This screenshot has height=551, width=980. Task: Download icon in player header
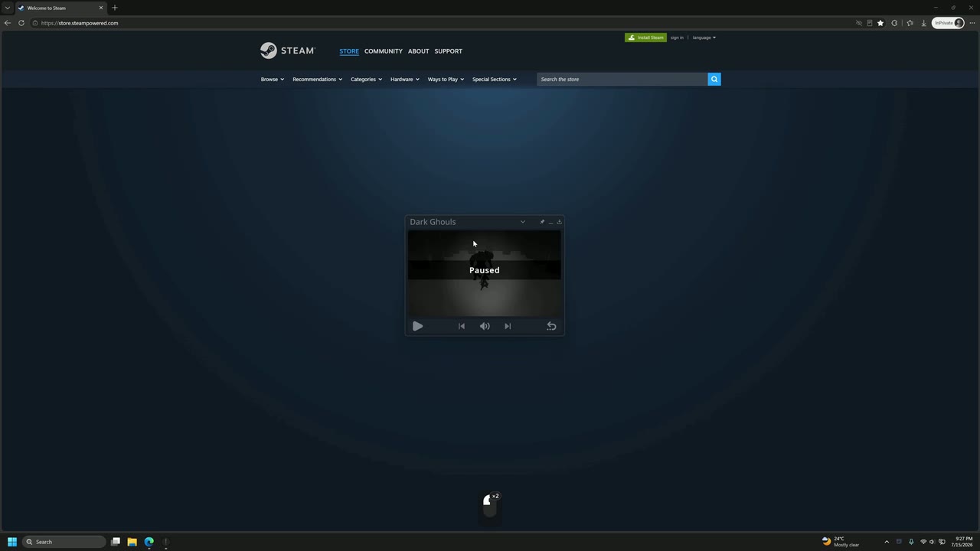pyautogui.click(x=559, y=222)
